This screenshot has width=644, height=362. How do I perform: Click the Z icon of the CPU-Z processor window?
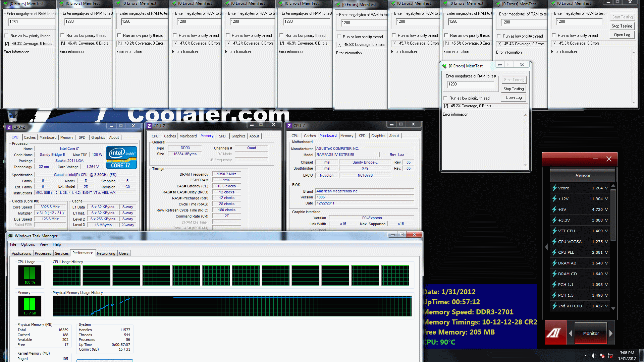(9, 127)
